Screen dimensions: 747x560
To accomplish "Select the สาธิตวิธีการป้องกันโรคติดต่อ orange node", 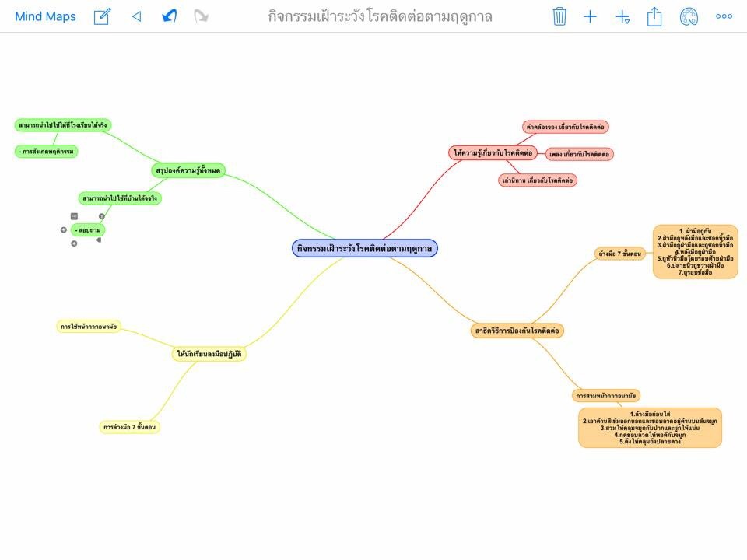I will pyautogui.click(x=518, y=331).
